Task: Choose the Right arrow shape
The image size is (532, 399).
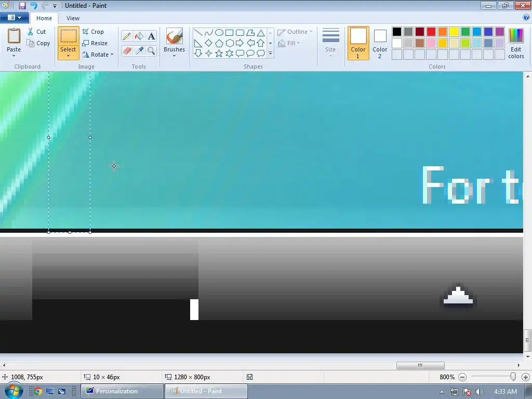Action: click(240, 43)
